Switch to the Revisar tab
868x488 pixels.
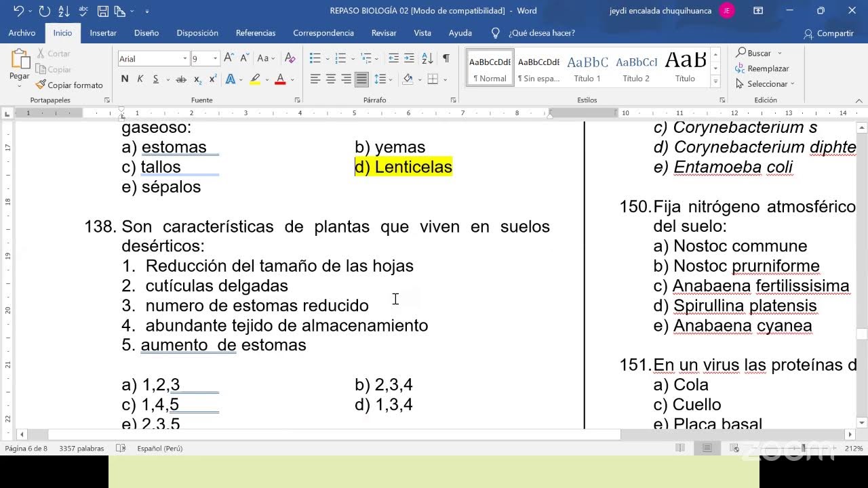click(x=384, y=33)
